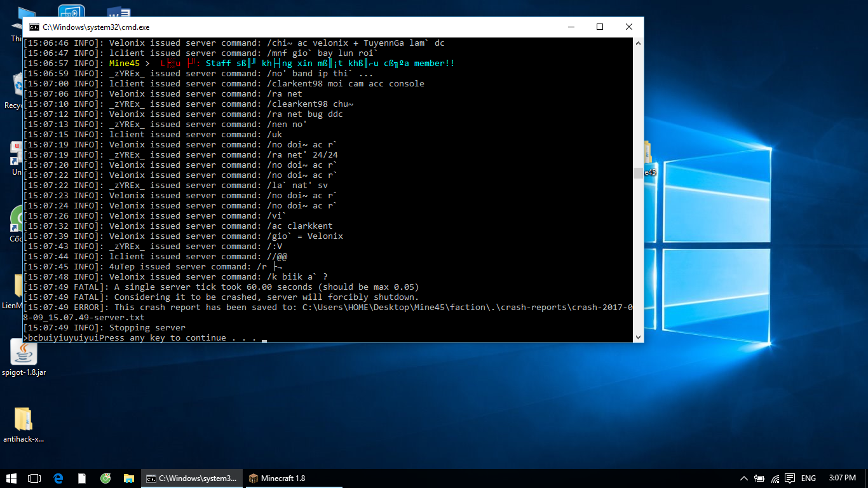This screenshot has height=488, width=868.
Task: Open the Windows Start menu
Action: (x=11, y=478)
